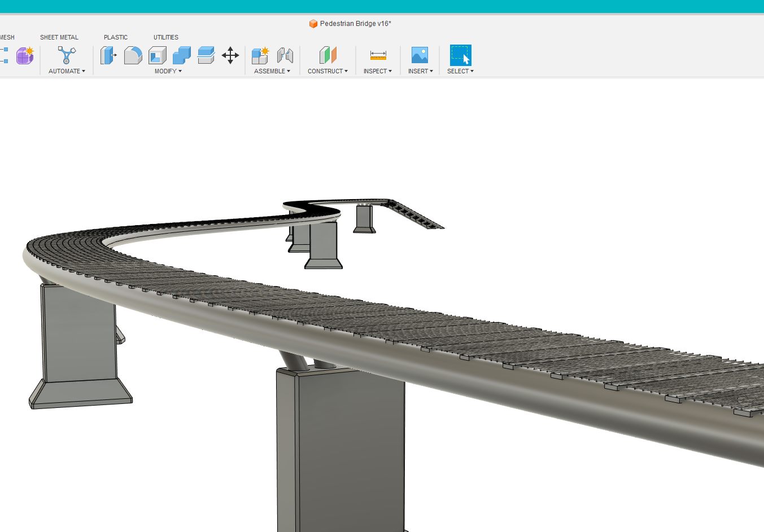The height and width of the screenshot is (532, 764).
Task: Activate the Move/Copy tool
Action: click(230, 55)
